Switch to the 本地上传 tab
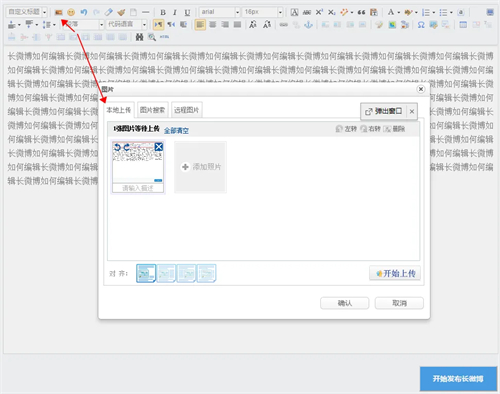This screenshot has width=500, height=394. 119,110
